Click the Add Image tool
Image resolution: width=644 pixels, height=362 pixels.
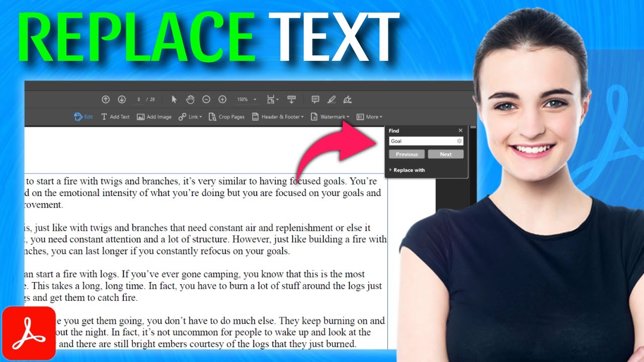(x=154, y=117)
